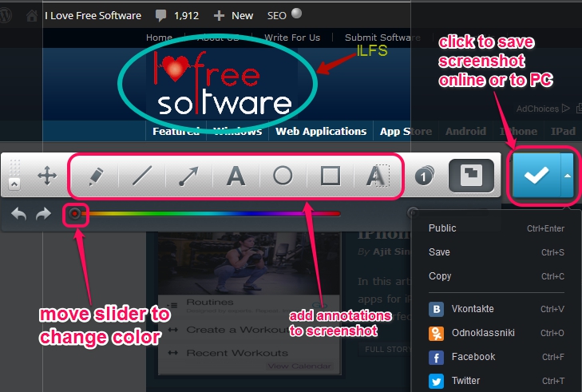
Task: Click + New in the admin bar
Action: tap(233, 16)
